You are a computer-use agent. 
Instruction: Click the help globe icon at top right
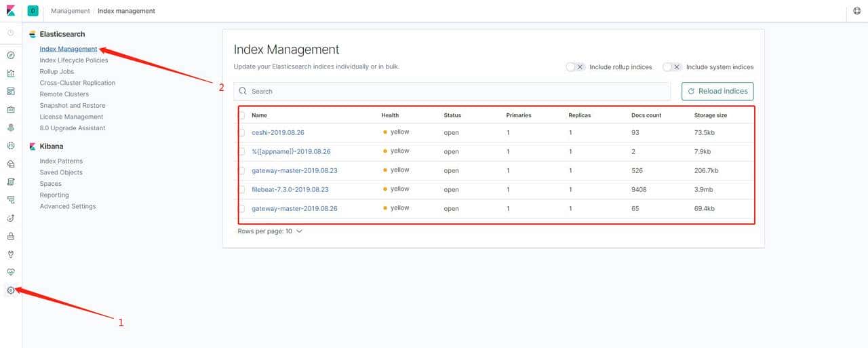pos(856,11)
